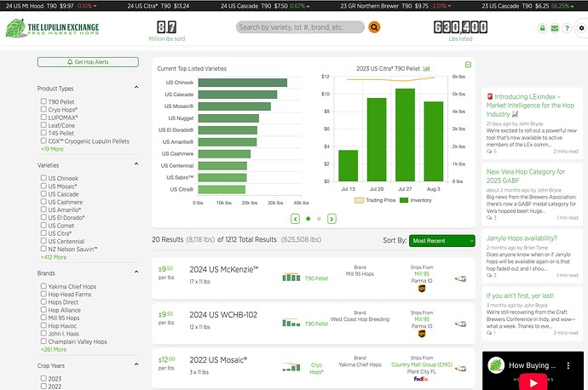
Task: Click the UPS icon in McKenzie listing
Action: 422,289
